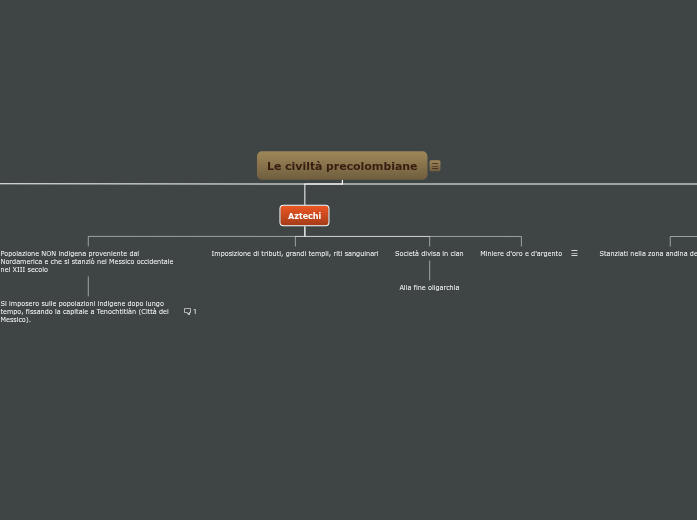Select the root topic Le civiltà precolombiane
The width and height of the screenshot is (697, 520).
coord(342,166)
